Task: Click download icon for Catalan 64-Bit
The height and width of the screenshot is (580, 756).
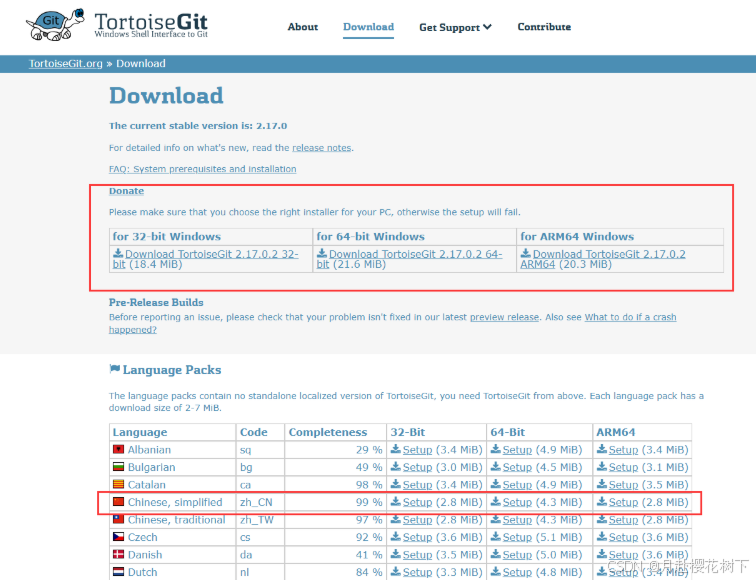Action: pos(496,484)
